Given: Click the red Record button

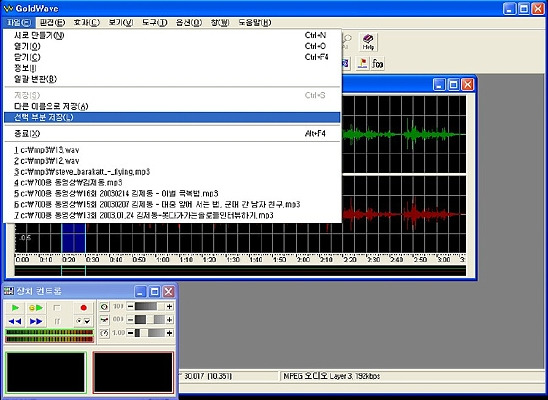Looking at the screenshot, I should pyautogui.click(x=83, y=308).
